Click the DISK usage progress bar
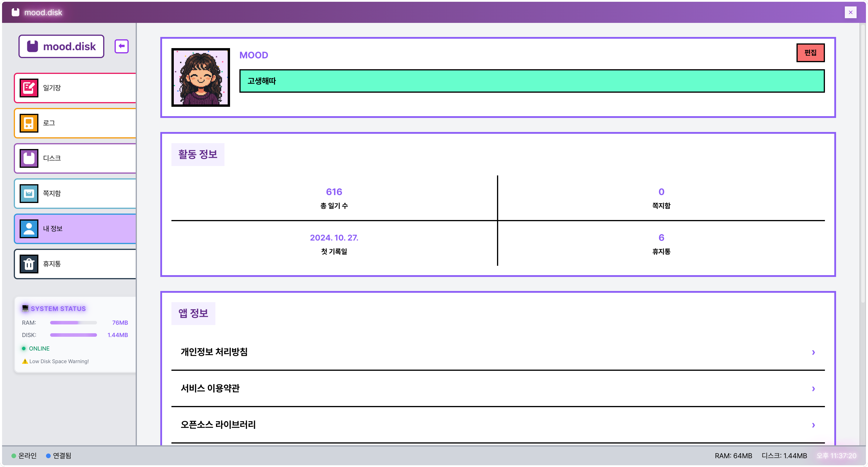 (74, 335)
